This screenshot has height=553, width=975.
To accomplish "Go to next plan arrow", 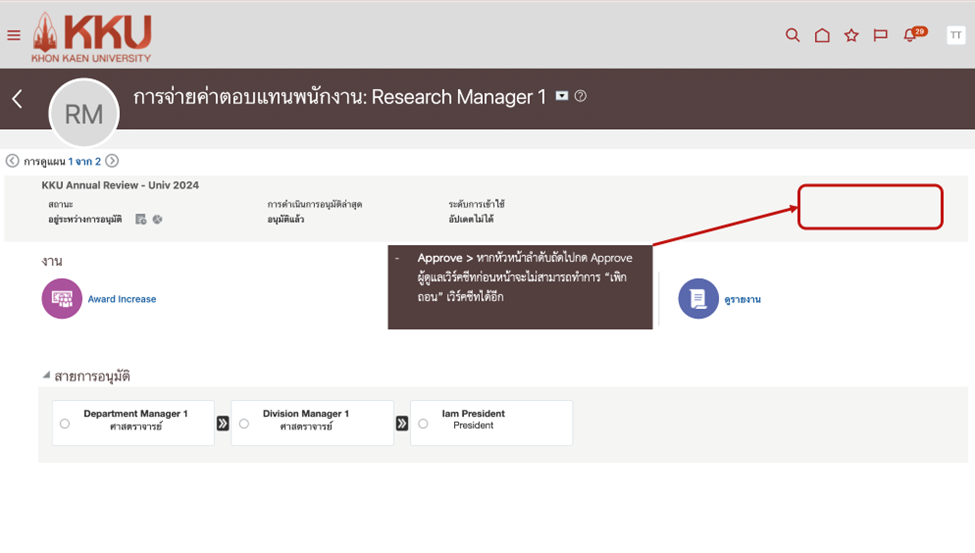I will point(112,161).
